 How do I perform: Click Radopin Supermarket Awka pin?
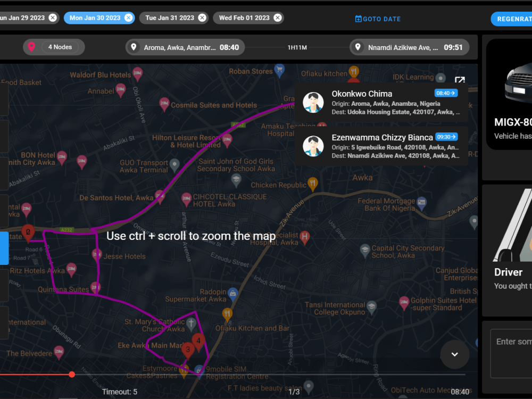tap(233, 294)
